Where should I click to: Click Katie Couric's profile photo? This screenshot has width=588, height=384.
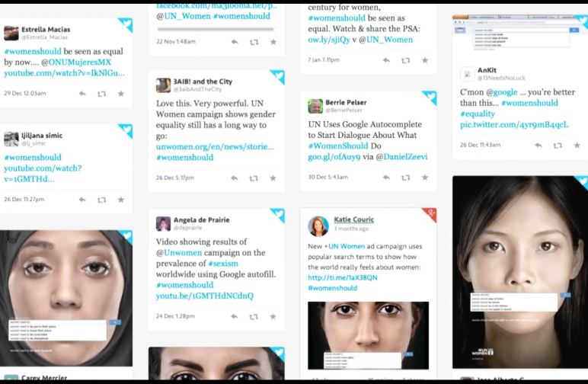tap(318, 226)
